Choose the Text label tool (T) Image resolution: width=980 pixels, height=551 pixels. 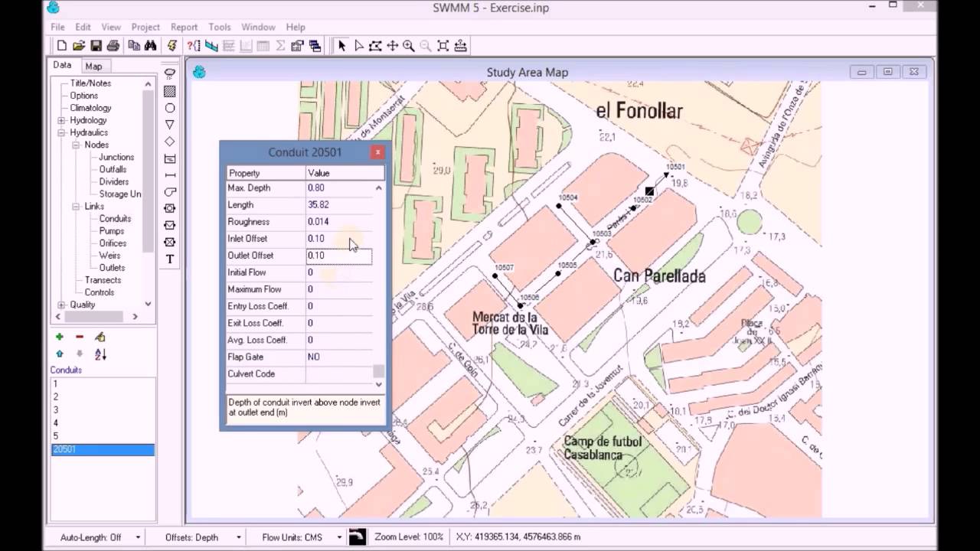pos(170,259)
